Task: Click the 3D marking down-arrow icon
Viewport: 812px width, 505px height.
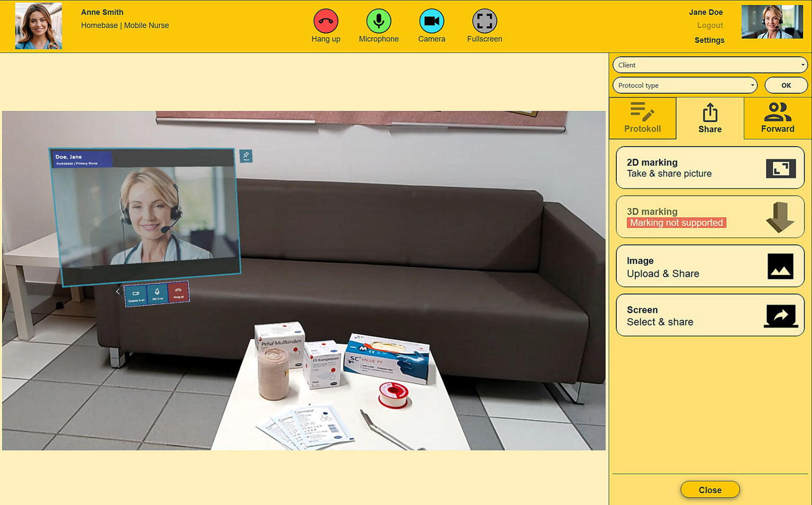Action: (780, 217)
